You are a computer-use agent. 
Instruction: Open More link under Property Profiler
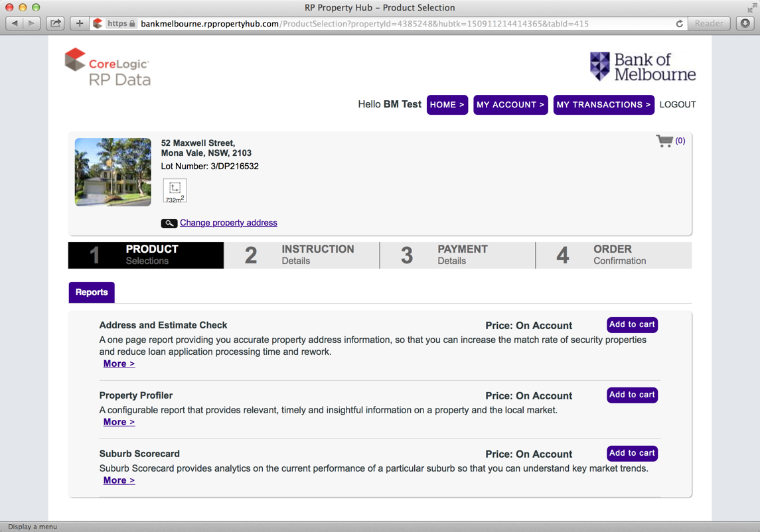point(119,422)
